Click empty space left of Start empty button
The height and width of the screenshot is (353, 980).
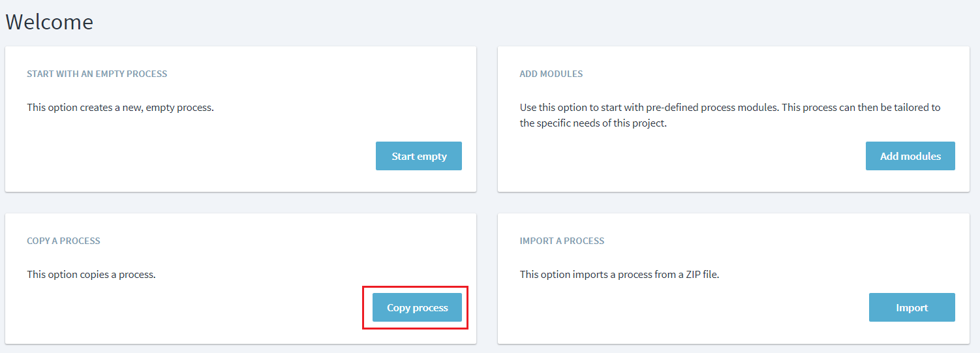pyautogui.click(x=196, y=157)
